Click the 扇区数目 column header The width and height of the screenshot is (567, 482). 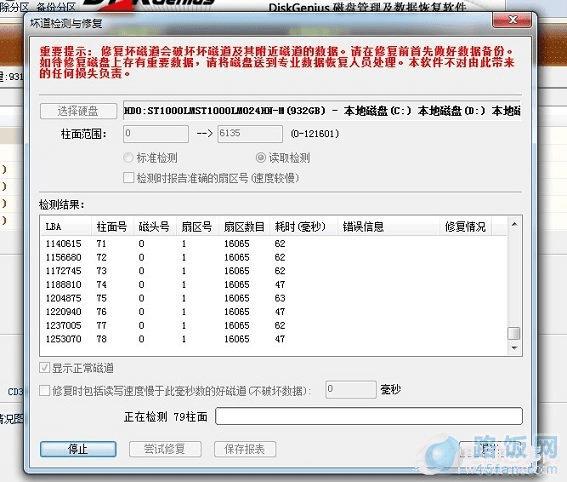coord(244,227)
